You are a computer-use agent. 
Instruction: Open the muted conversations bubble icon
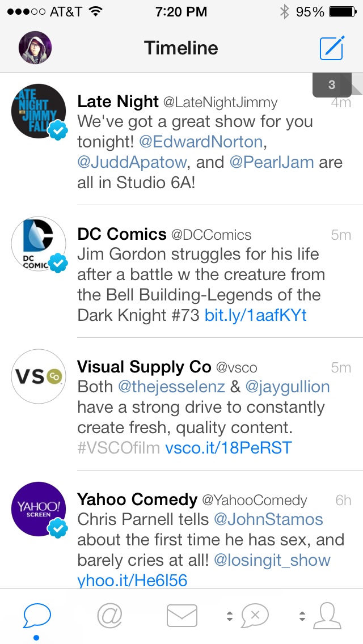point(255,615)
